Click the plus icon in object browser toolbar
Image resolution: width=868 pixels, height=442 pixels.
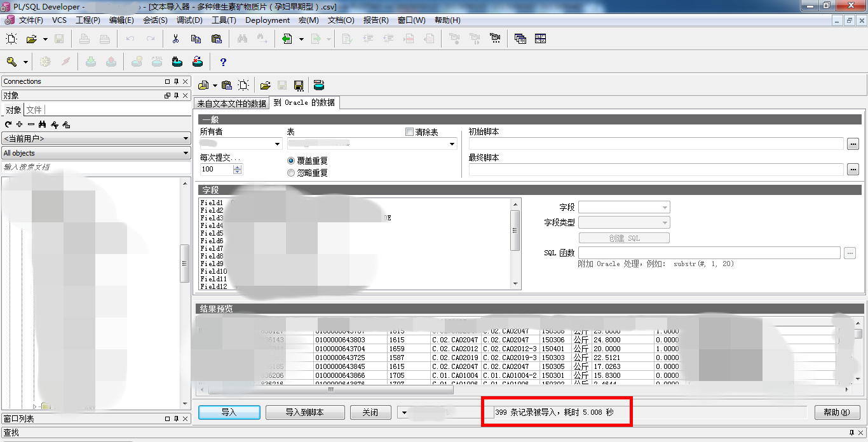[x=19, y=124]
